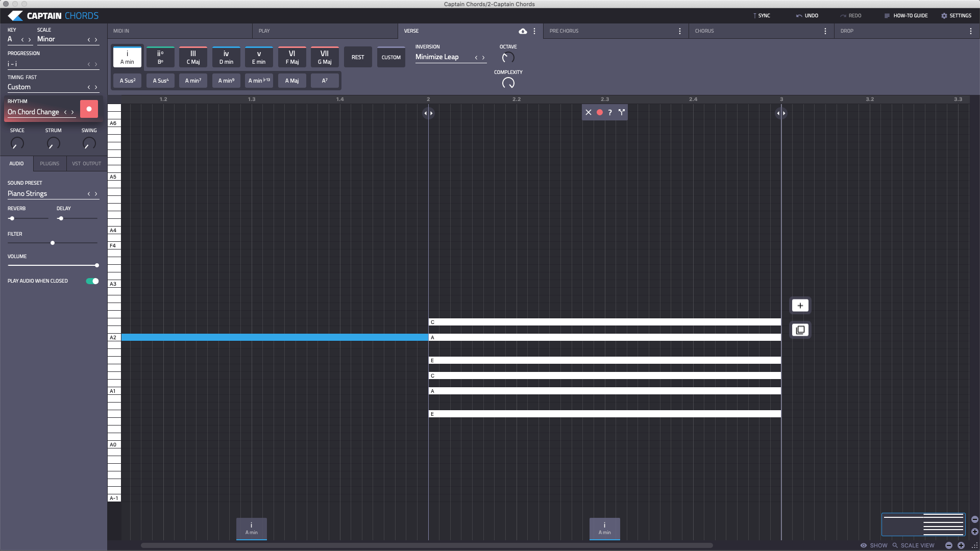Open the Timing Custom dropdown
The width and height of the screenshot is (980, 551).
(46, 87)
